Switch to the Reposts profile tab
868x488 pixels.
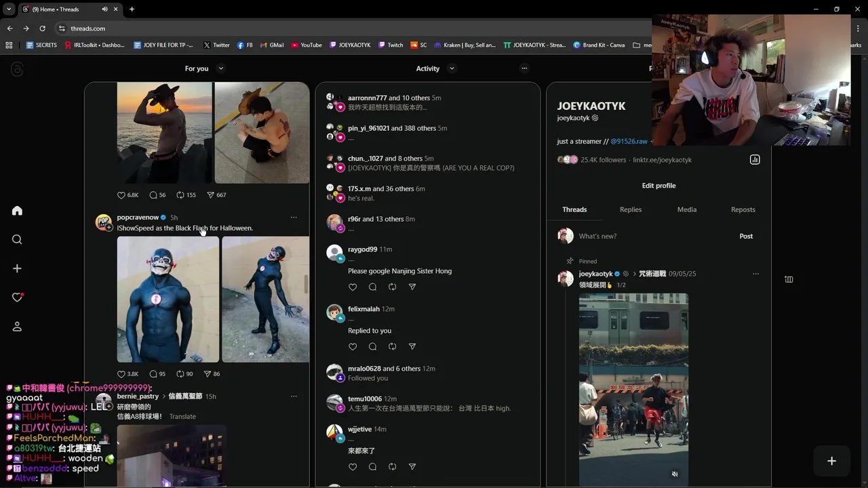coord(743,209)
